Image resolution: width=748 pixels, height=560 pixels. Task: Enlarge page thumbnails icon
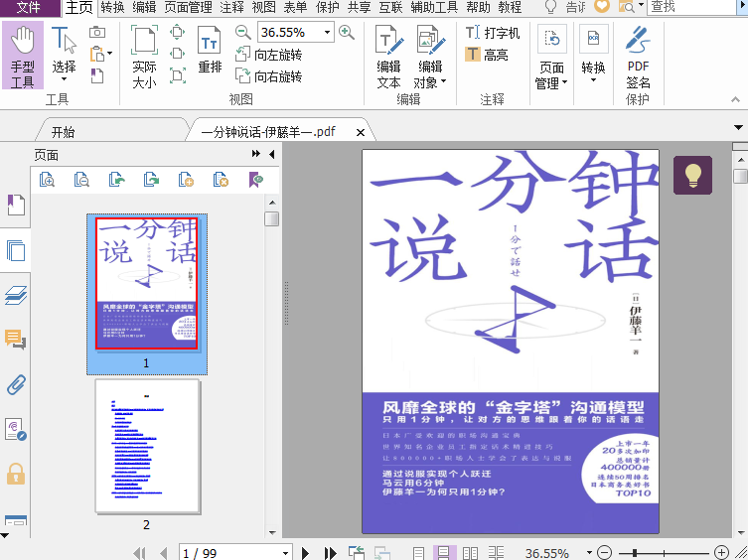click(47, 180)
